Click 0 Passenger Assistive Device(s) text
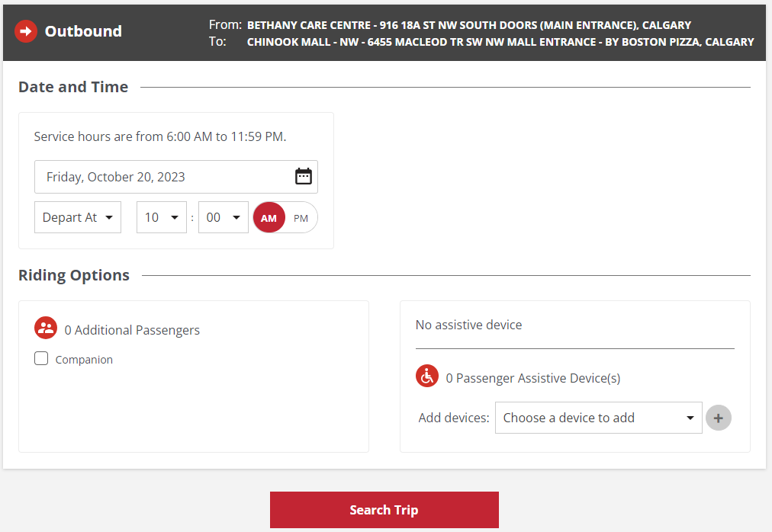This screenshot has width=772, height=532. pos(532,378)
